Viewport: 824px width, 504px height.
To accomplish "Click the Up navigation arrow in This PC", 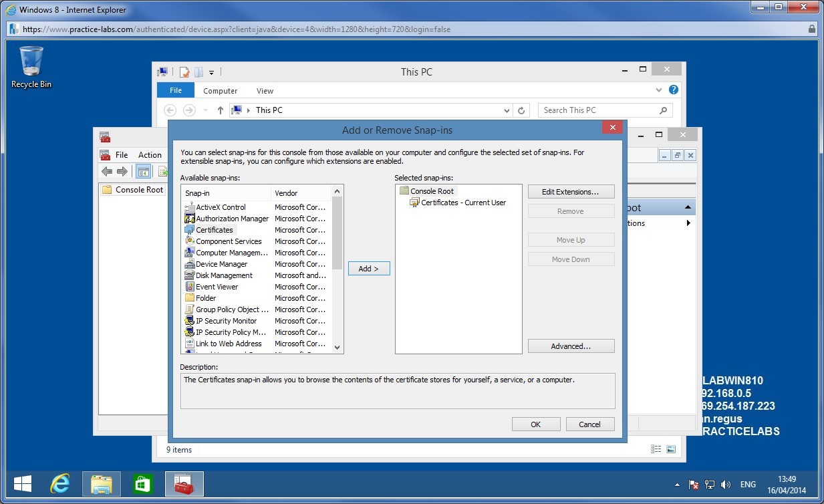I will click(221, 110).
